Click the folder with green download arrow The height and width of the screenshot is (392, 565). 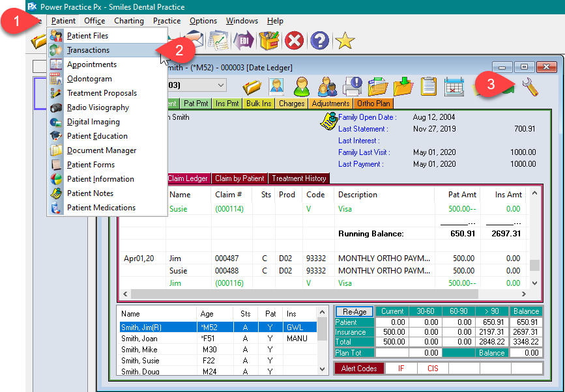tap(403, 87)
